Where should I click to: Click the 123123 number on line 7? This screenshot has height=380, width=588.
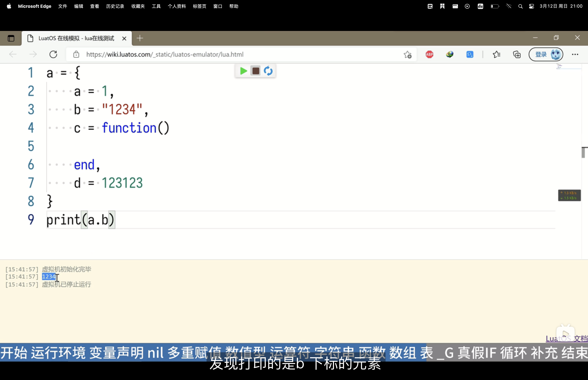point(122,183)
